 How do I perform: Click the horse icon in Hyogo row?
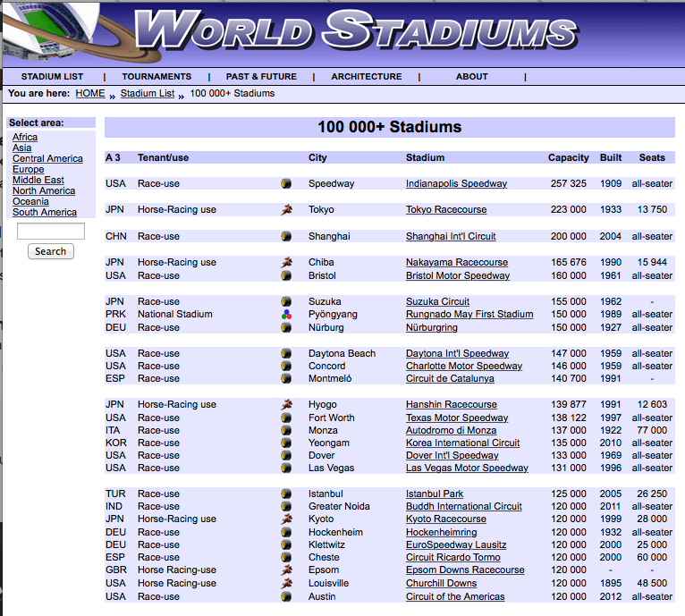286,404
